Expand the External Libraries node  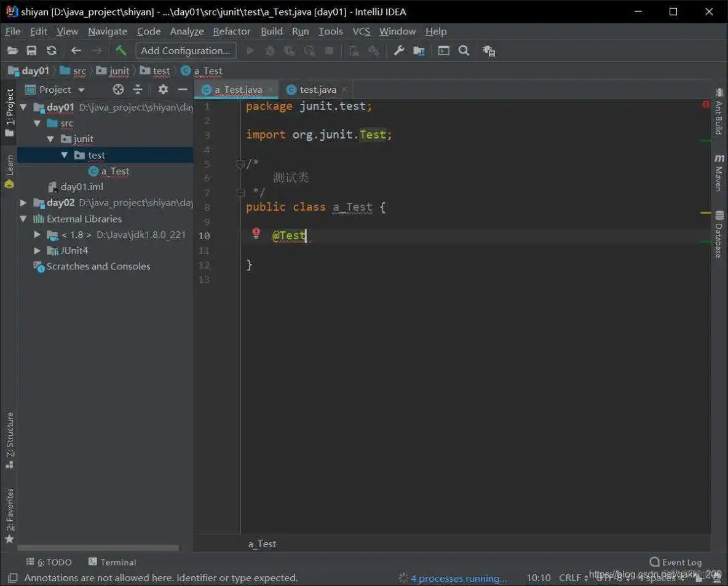click(x=23, y=219)
